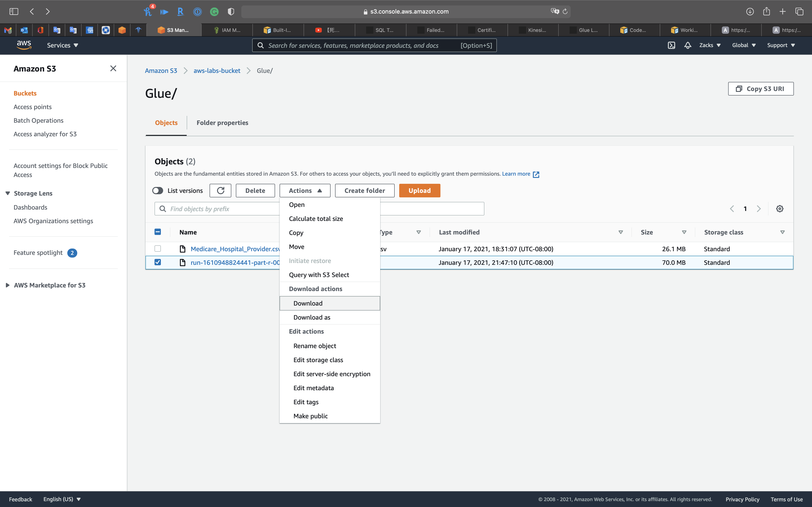This screenshot has height=507, width=812.
Task: Click the notifications bell icon
Action: 688,45
